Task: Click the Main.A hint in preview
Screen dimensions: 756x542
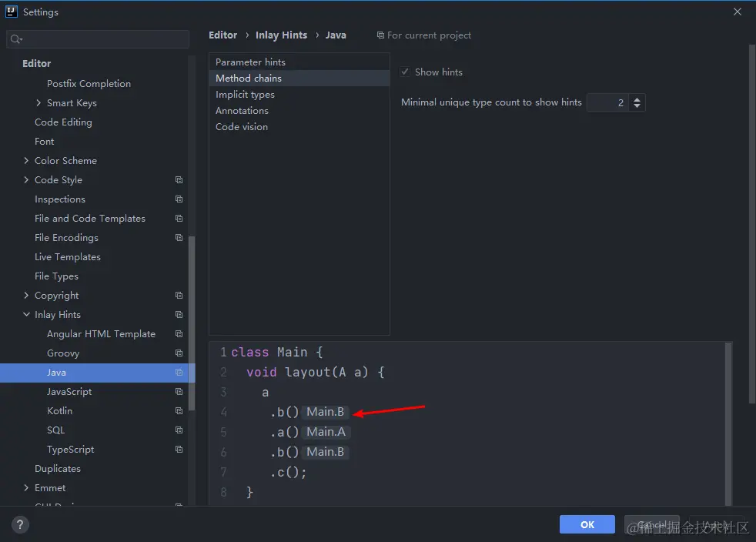Action: (326, 432)
